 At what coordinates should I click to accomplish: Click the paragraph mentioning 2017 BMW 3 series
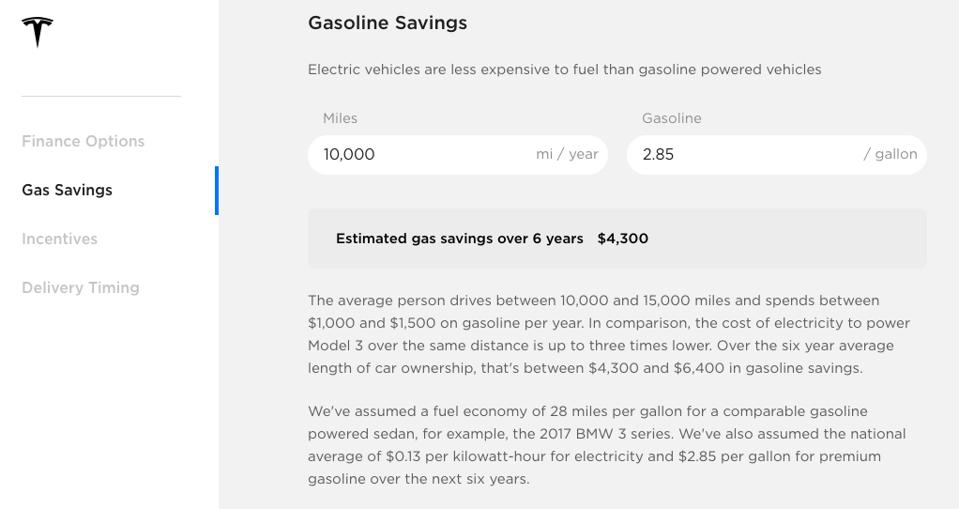606,445
